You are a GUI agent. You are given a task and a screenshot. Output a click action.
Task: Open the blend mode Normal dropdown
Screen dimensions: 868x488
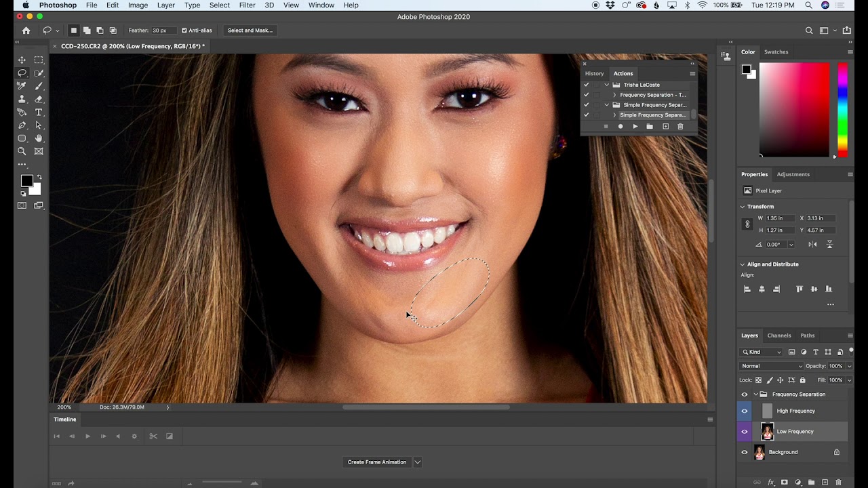coord(772,366)
